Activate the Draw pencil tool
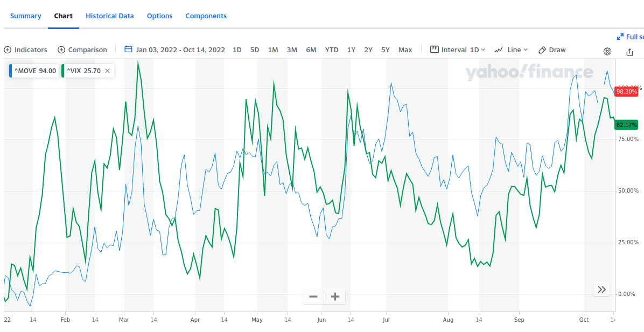644x332 pixels. coord(552,50)
